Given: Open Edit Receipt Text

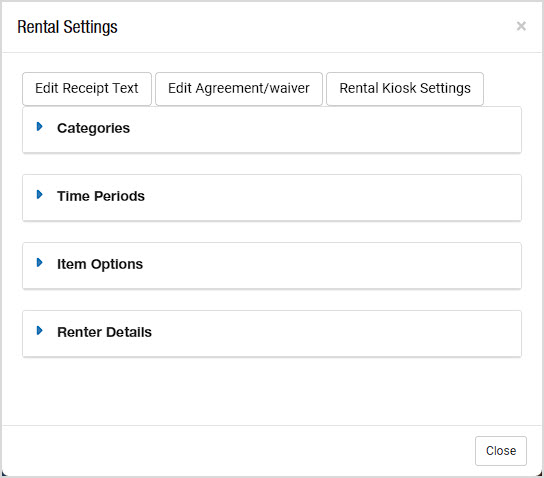Looking at the screenshot, I should click(x=87, y=88).
